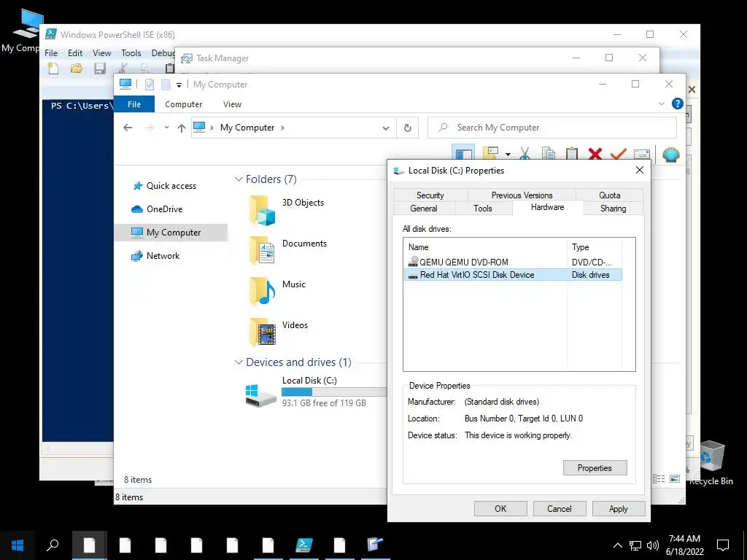Select the 3D Objects folder

click(287, 209)
